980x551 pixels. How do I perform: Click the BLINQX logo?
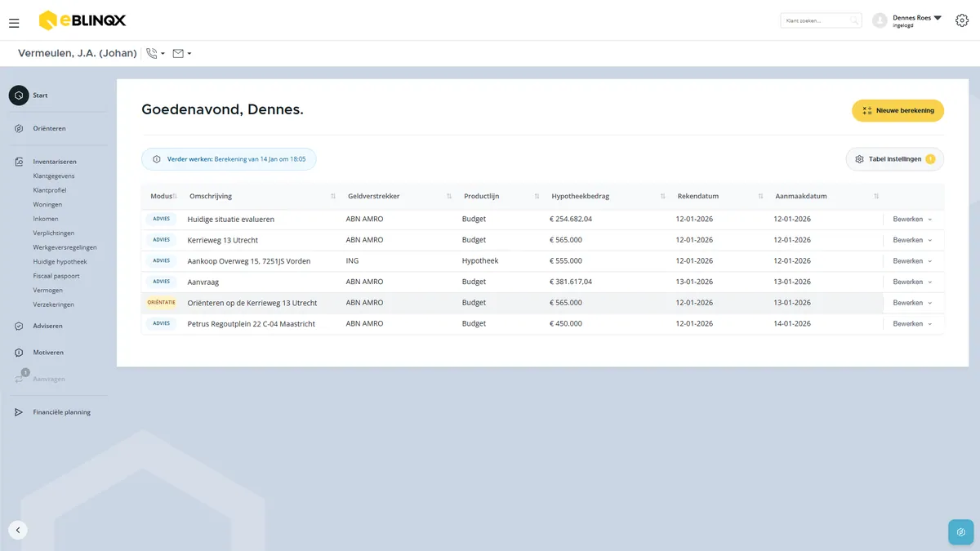(82, 20)
